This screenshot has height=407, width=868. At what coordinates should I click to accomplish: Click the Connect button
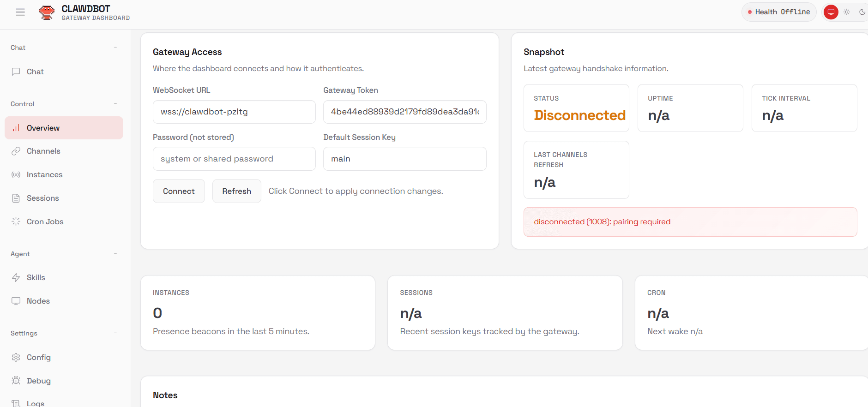tap(179, 191)
